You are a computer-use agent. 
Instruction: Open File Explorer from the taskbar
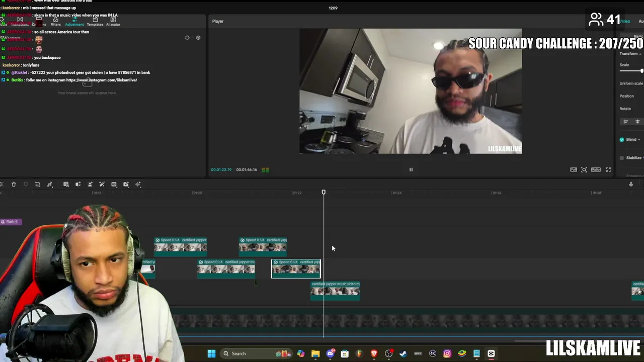click(315, 354)
